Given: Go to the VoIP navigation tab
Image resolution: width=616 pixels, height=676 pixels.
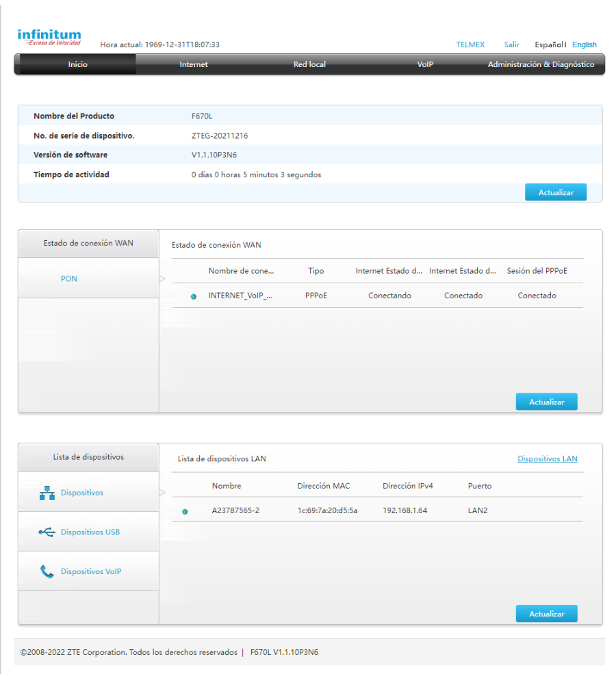Looking at the screenshot, I should coord(425,64).
